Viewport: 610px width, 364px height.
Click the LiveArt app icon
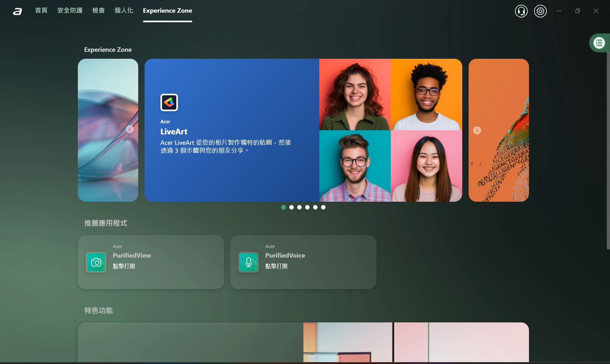pos(169,102)
